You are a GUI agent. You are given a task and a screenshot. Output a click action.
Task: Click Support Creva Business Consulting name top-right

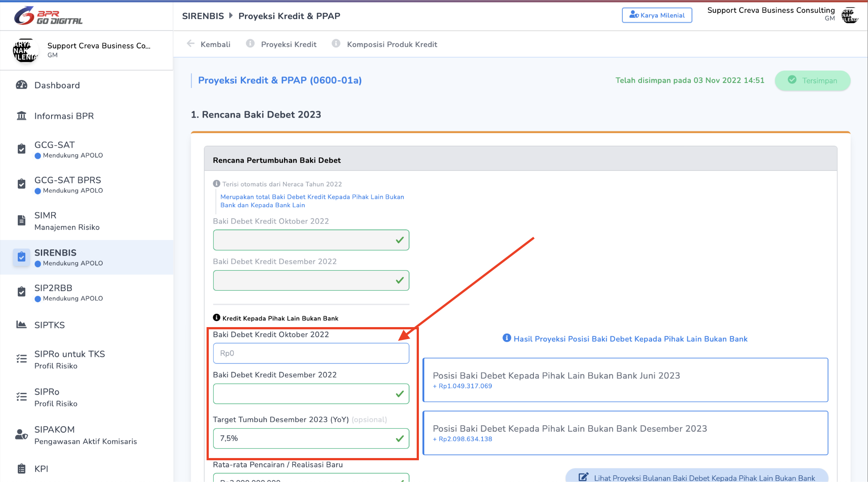click(x=771, y=10)
